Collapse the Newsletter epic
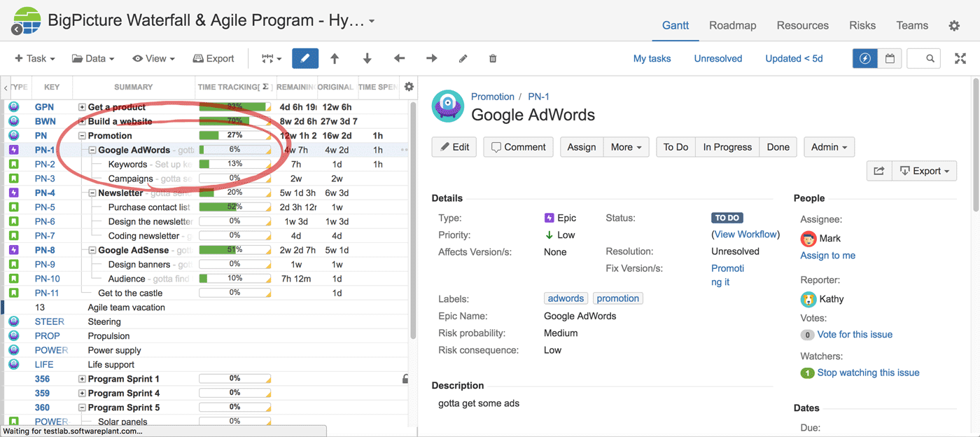 point(92,193)
